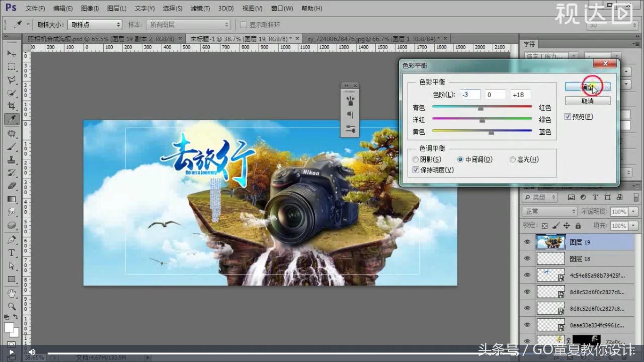Open the blending mode dropdown showing 正常
The width and height of the screenshot is (644, 362).
549,211
